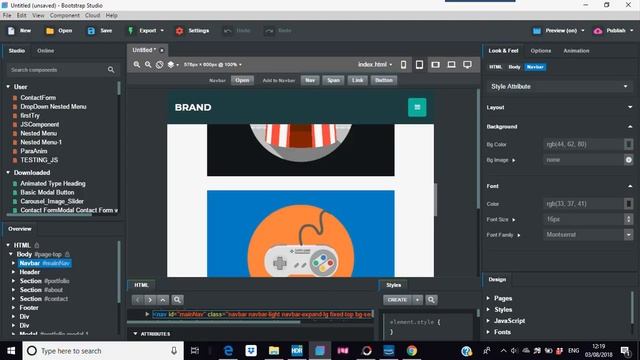Collapse the Font section
This screenshot has height=360, width=640.
tap(630, 186)
